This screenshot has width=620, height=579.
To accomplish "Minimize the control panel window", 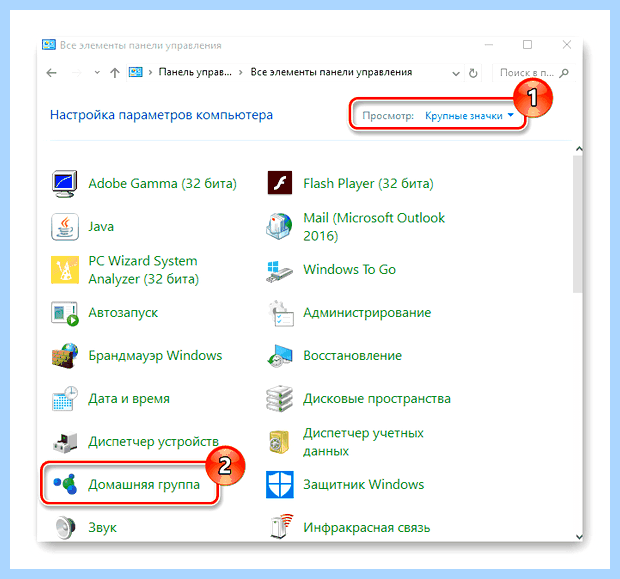I will [x=489, y=45].
